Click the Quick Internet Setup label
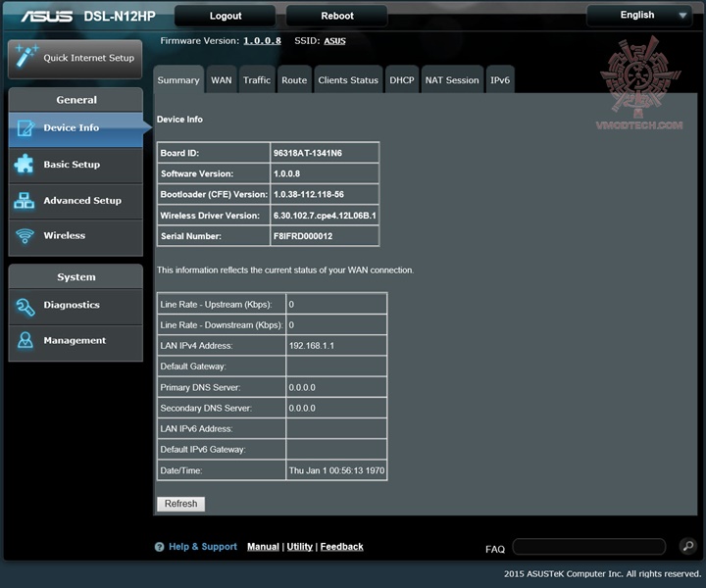The image size is (706, 588). (88, 58)
